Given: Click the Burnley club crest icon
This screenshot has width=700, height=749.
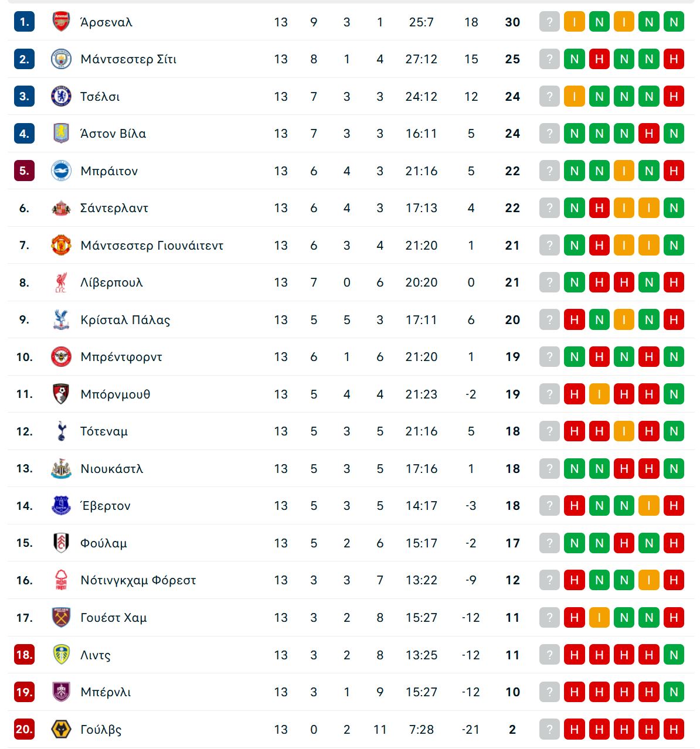Looking at the screenshot, I should point(61,692).
